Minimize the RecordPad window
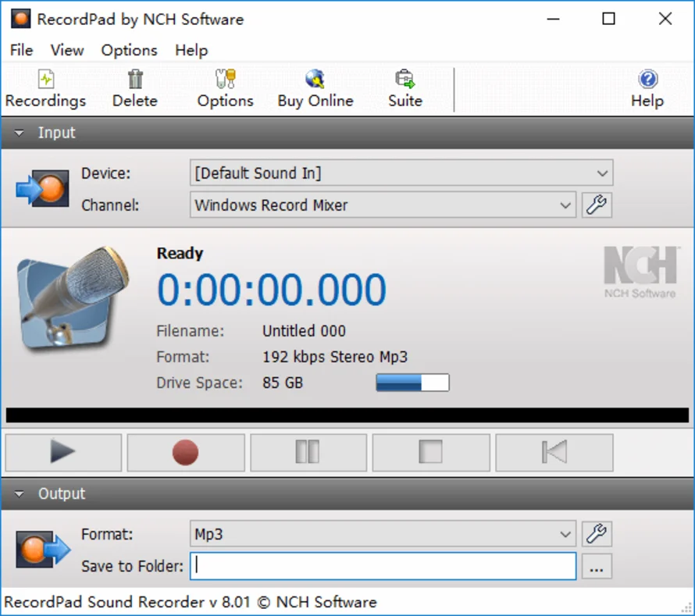 pyautogui.click(x=553, y=19)
